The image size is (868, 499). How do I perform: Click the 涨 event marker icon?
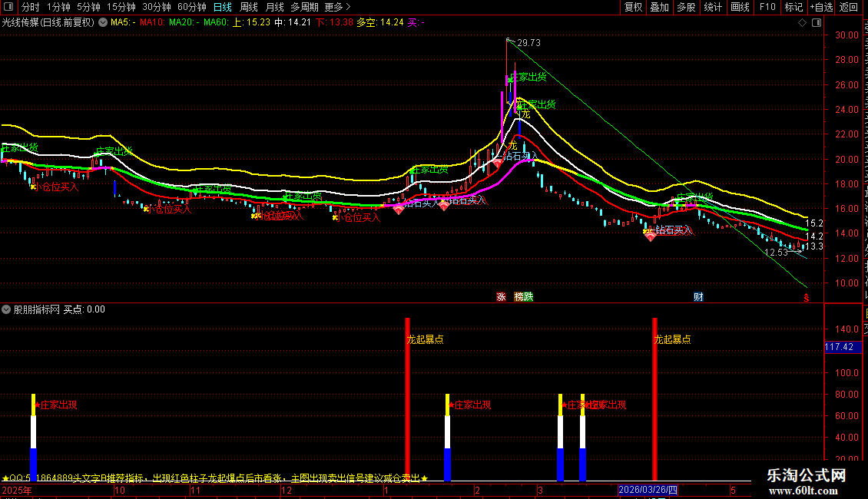click(501, 297)
